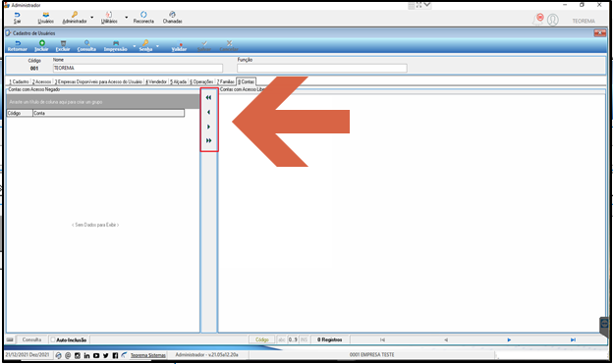Open the YouTube icon in status bar
Viewport: 613px width, 364px height.
96,355
